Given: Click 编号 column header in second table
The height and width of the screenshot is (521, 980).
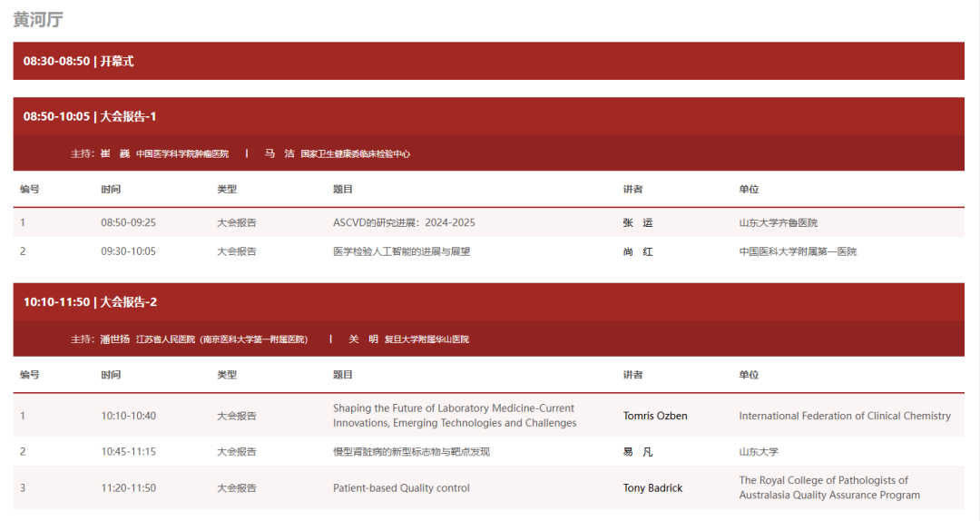Looking at the screenshot, I should click(x=29, y=375).
